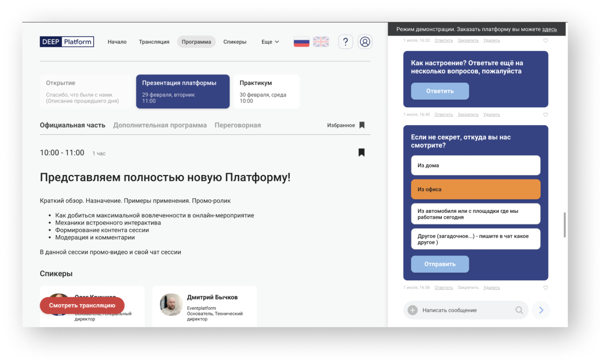Like the message dated 1 июля, 16:40
This screenshot has width=605, height=364.
[x=545, y=115]
